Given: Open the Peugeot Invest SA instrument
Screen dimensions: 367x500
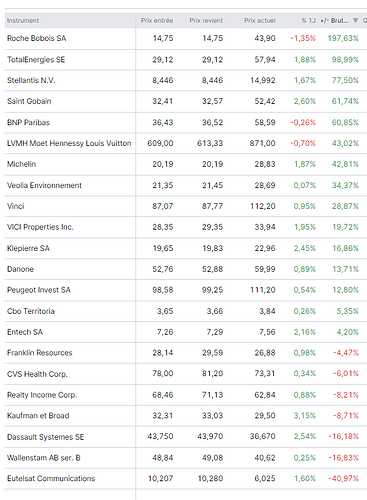Looking at the screenshot, I should (x=39, y=290).
